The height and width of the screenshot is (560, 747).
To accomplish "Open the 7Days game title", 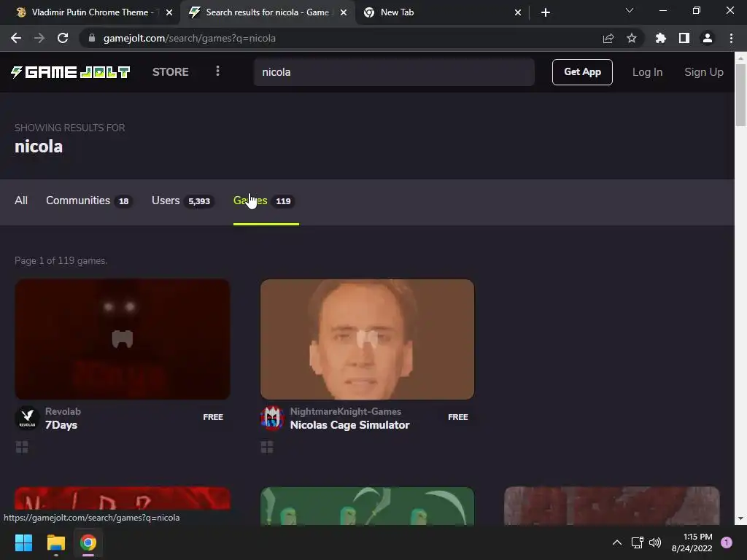I will click(x=61, y=425).
